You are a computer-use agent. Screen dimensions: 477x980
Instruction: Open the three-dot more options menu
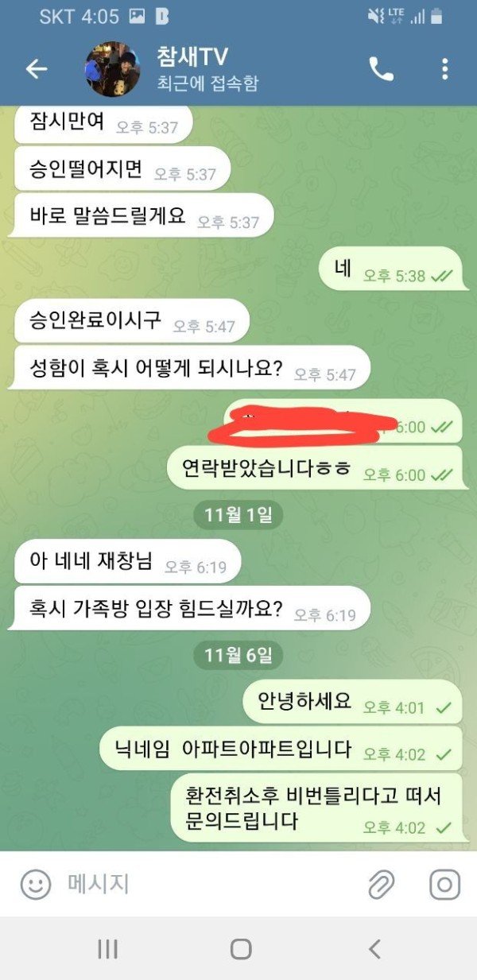click(444, 69)
